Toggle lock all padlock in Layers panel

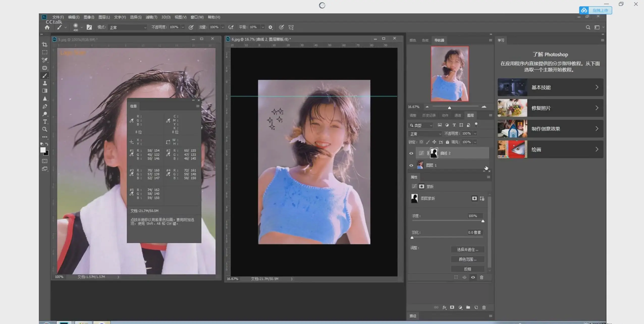pyautogui.click(x=447, y=142)
